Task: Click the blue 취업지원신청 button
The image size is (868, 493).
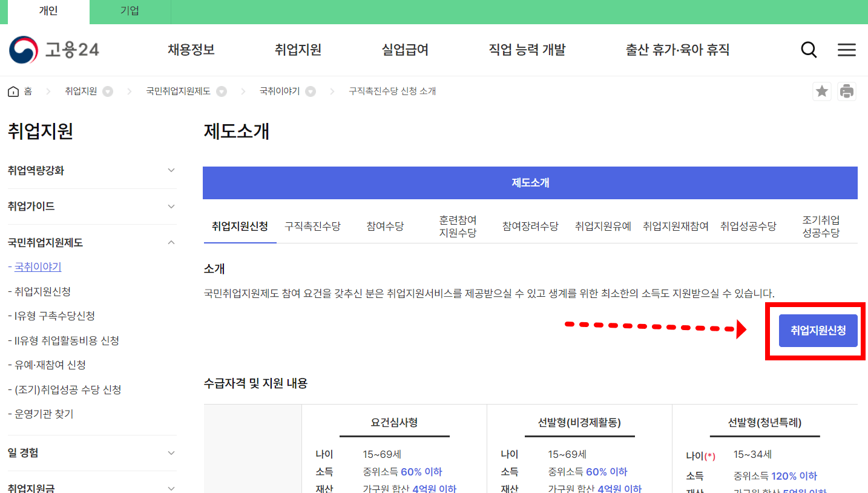Action: [818, 331]
